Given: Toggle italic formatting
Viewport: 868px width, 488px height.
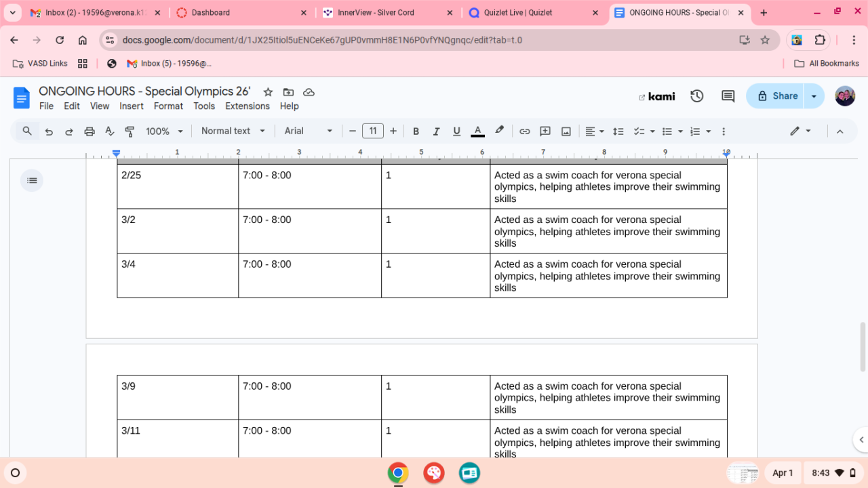Looking at the screenshot, I should (436, 131).
